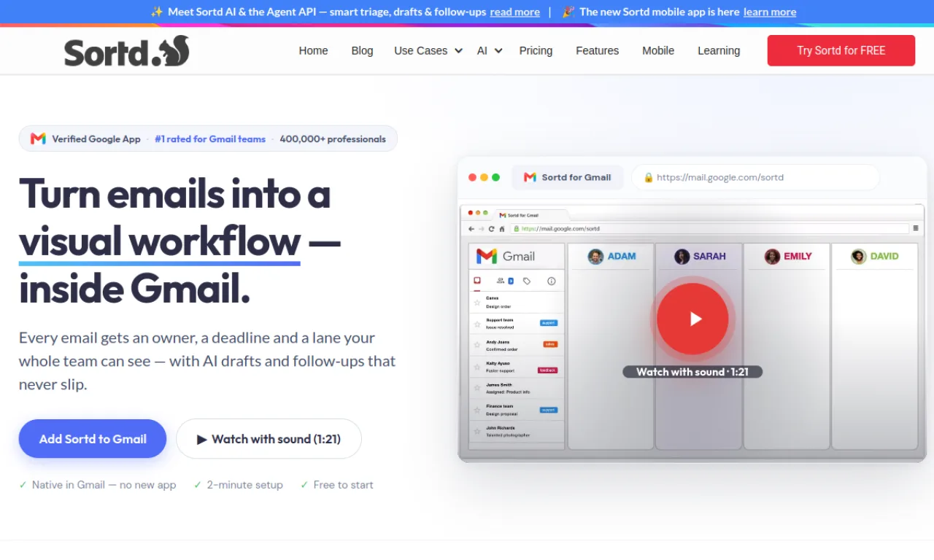Screen dimensions: 934x560
Task: Click the 2-minute setup text
Action: coord(245,485)
